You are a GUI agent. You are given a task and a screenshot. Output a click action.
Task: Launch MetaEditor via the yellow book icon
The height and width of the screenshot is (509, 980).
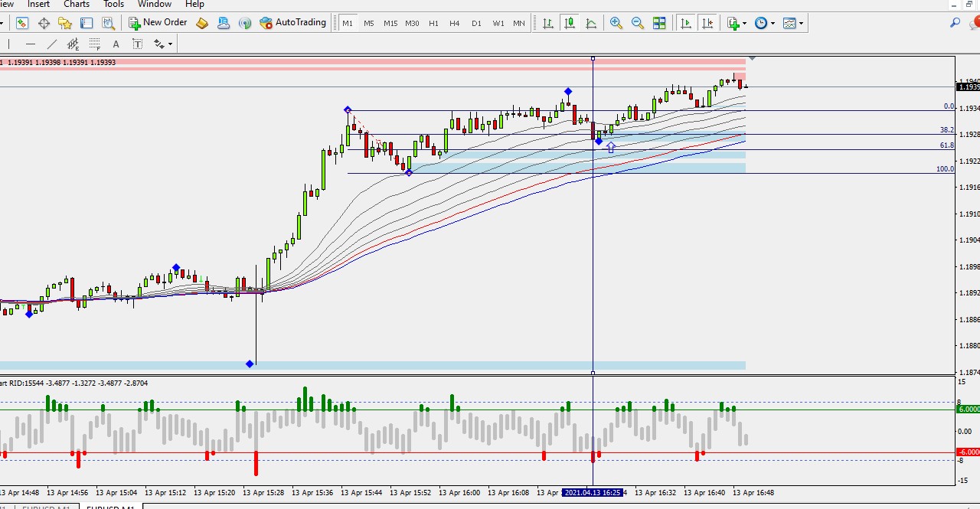click(202, 23)
